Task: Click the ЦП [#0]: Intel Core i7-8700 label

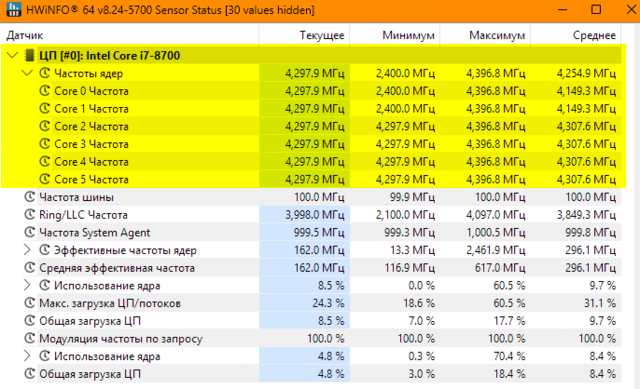Action: (109, 56)
